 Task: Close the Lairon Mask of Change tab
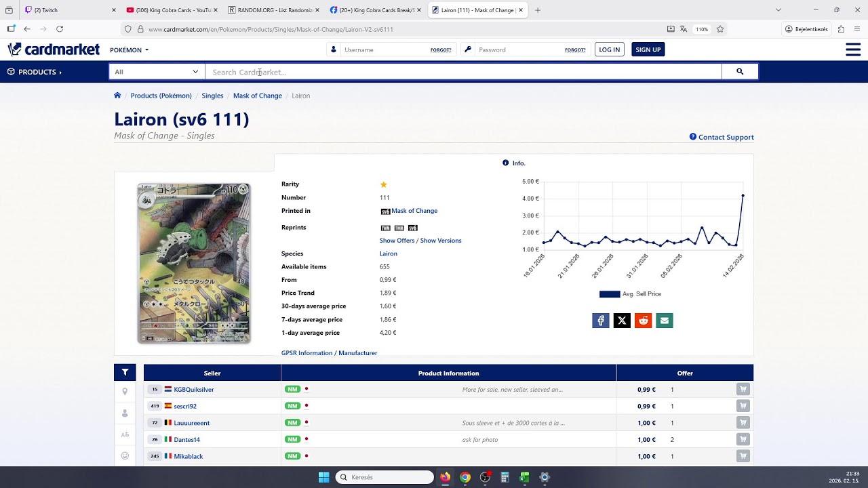[x=521, y=10]
